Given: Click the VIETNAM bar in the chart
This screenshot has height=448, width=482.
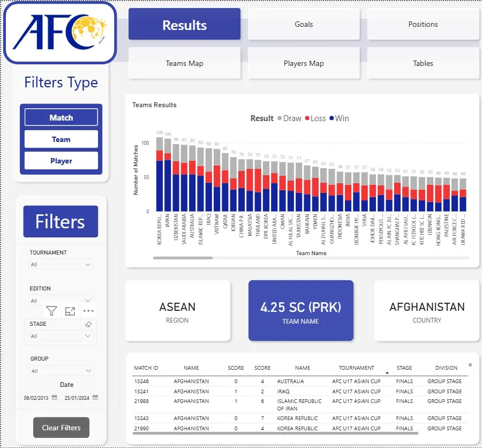Looking at the screenshot, I should pos(217,180).
